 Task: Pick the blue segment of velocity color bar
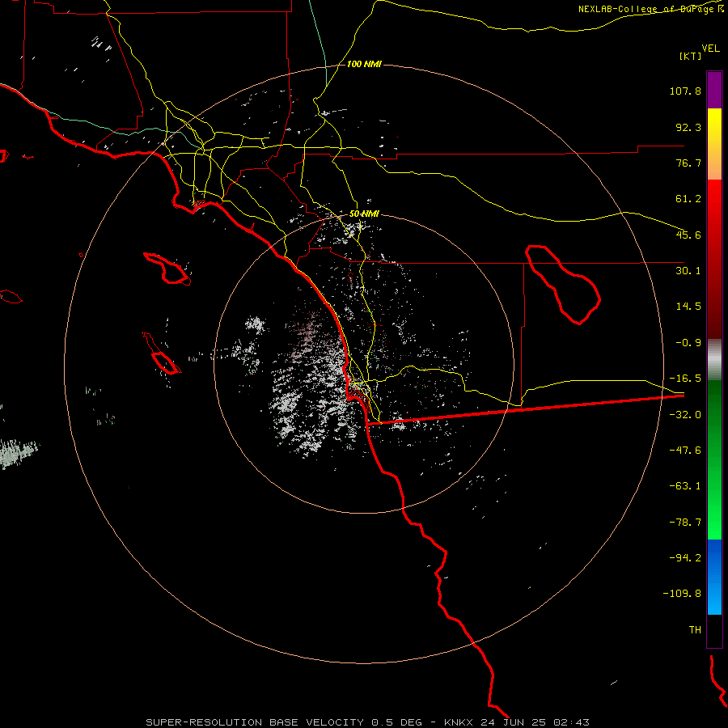714,577
